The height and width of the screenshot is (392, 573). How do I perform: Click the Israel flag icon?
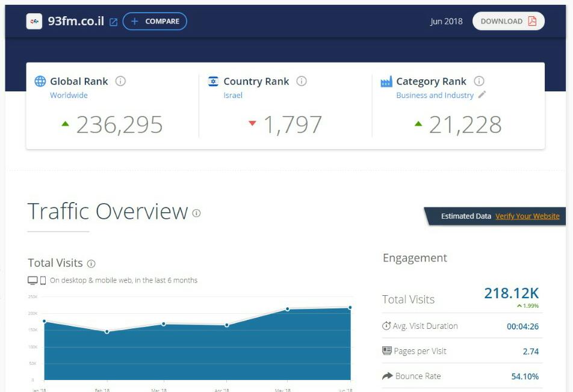pyautogui.click(x=213, y=81)
